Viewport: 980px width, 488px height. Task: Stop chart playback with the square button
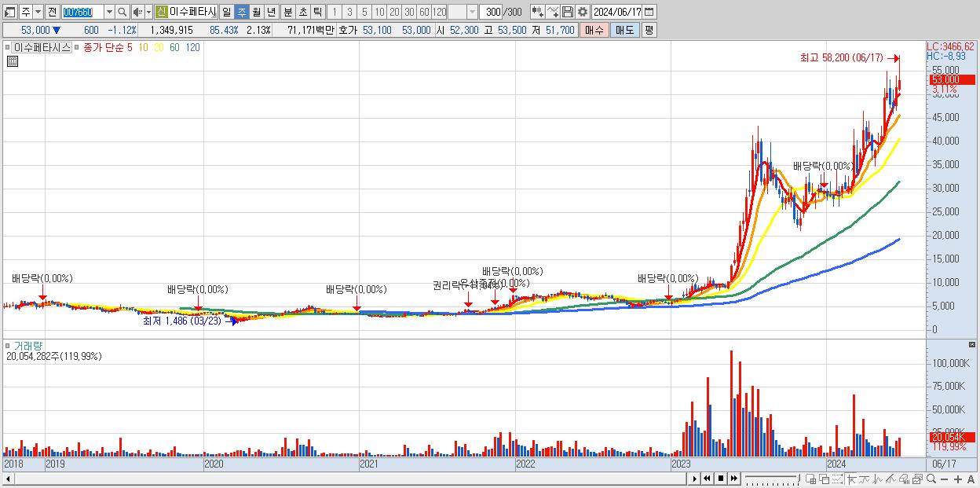coord(720,478)
